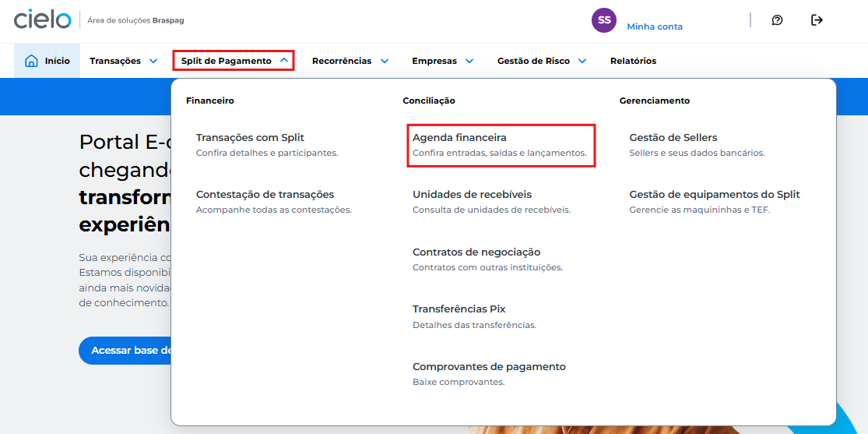Expand the Transações chevron arrow
This screenshot has width=868, height=434.
pyautogui.click(x=153, y=61)
